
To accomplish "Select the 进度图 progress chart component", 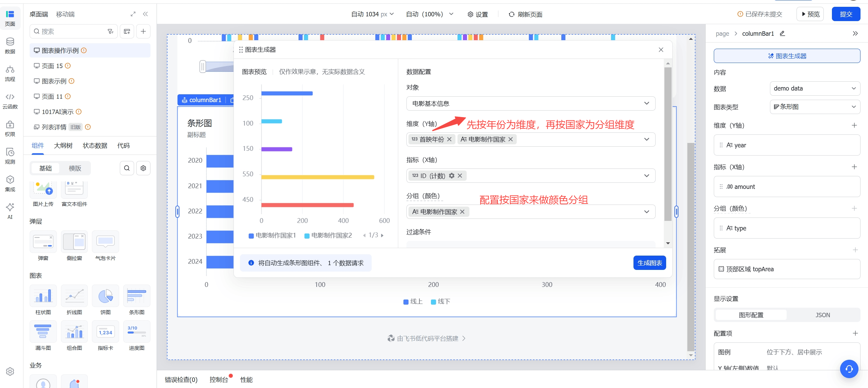I will (136, 336).
